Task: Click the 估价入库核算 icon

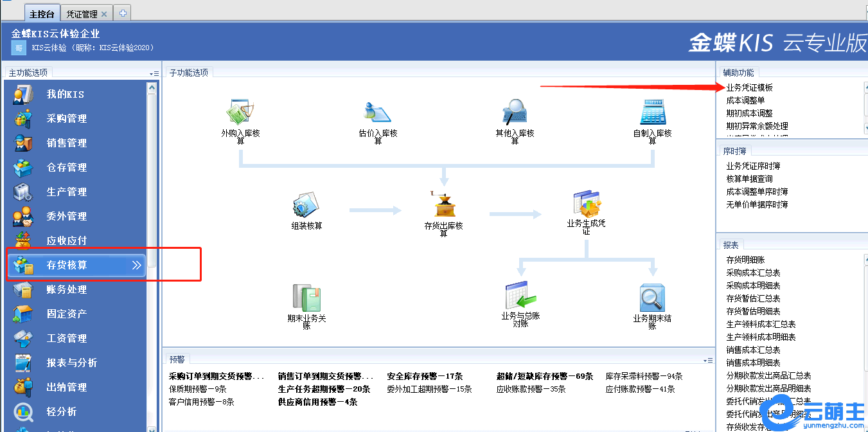Action: click(378, 113)
